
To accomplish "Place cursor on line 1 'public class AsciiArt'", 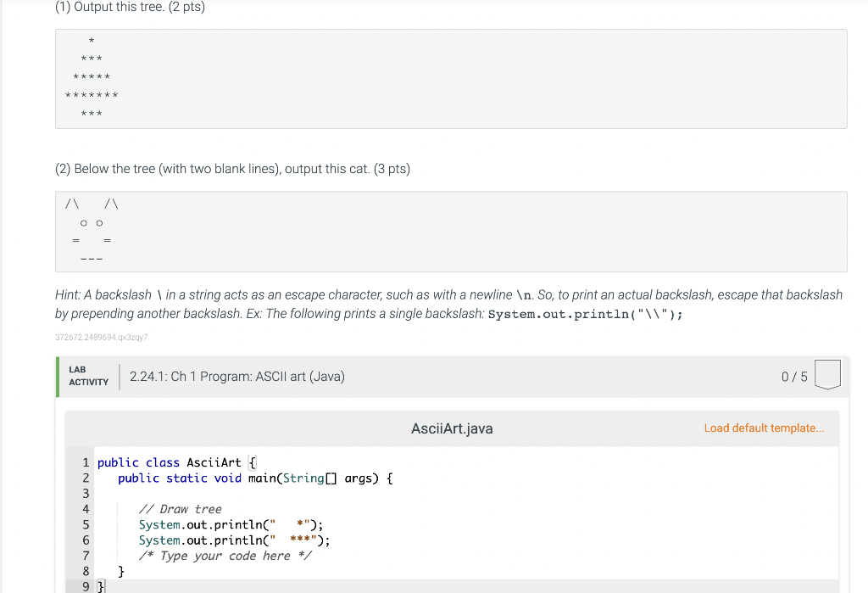I will [x=176, y=462].
